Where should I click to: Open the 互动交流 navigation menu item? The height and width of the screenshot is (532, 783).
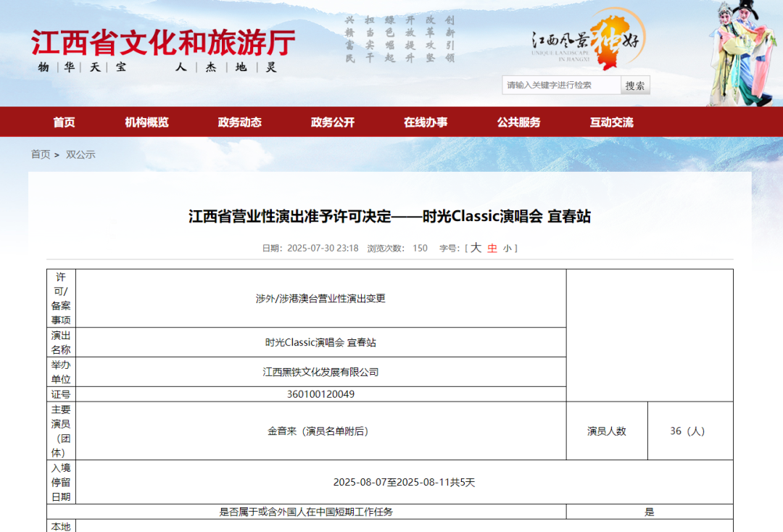point(611,122)
